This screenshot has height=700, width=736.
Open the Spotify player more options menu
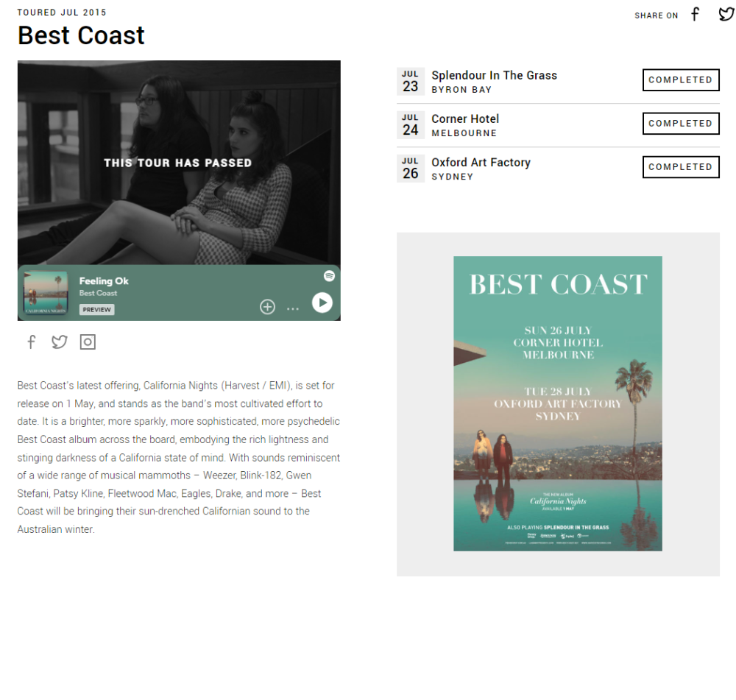click(293, 309)
